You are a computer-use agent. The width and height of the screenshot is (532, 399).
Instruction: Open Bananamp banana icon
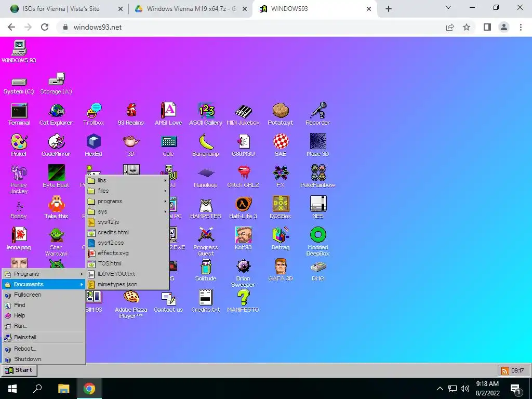pyautogui.click(x=206, y=145)
